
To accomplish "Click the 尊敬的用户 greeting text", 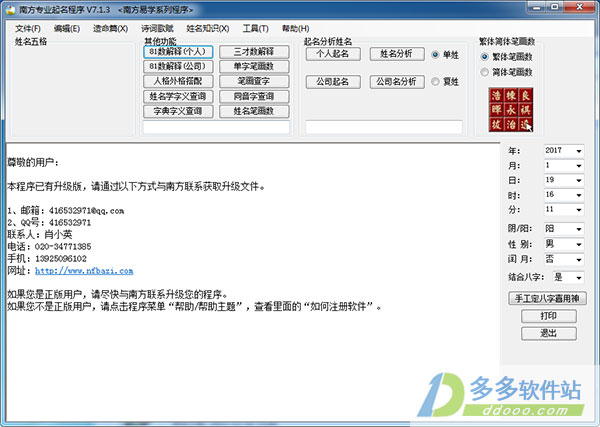I will click(x=33, y=163).
